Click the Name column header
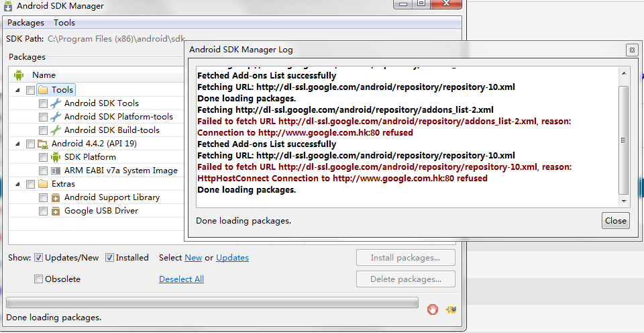 [97, 75]
